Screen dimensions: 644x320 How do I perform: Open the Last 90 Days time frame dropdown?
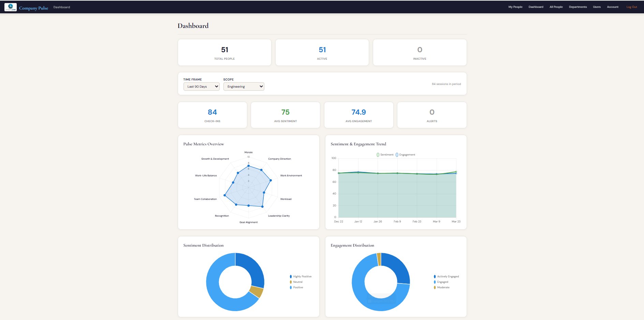[201, 86]
